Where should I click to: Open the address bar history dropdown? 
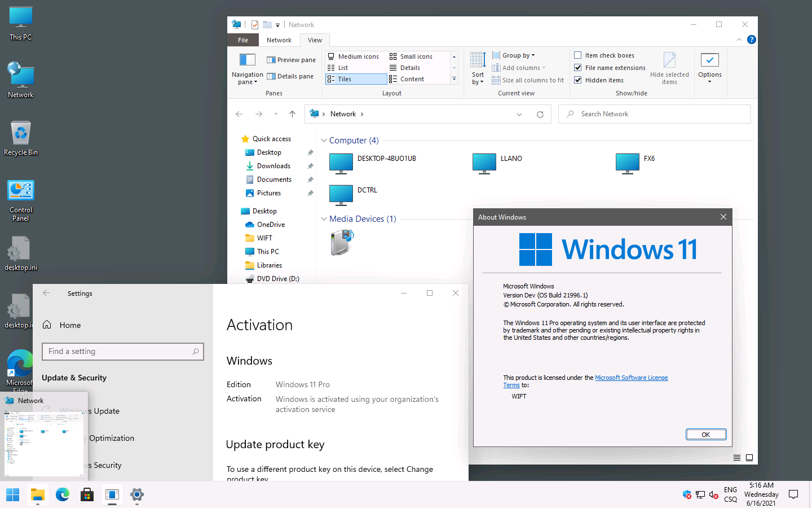click(519, 114)
